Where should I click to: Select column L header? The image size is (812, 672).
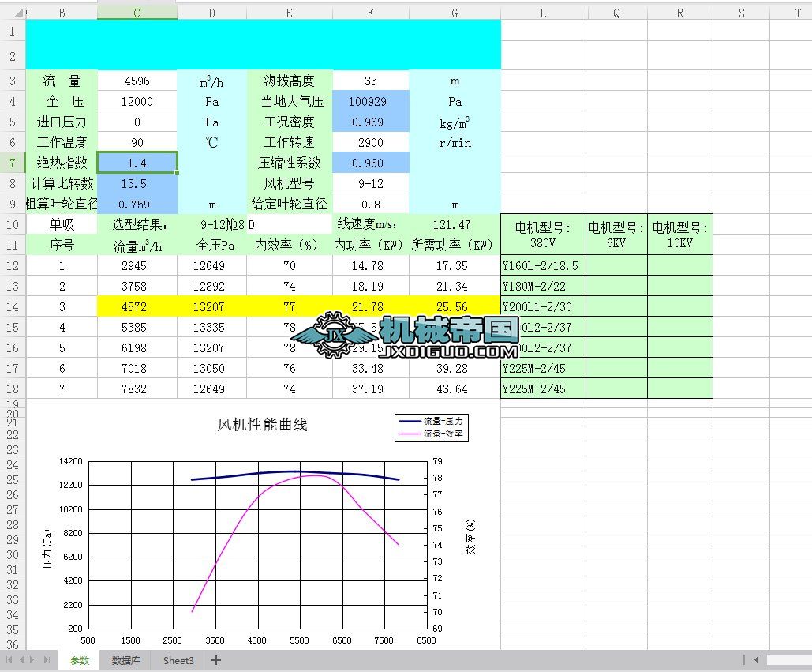tap(543, 13)
